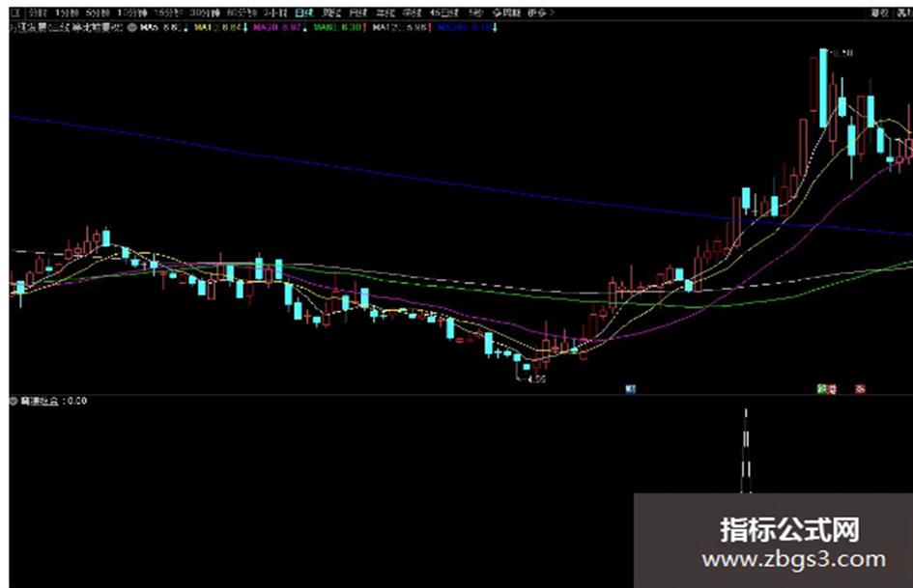
Task: Click the sub-indicator name with value 0.00
Action: tap(53, 401)
